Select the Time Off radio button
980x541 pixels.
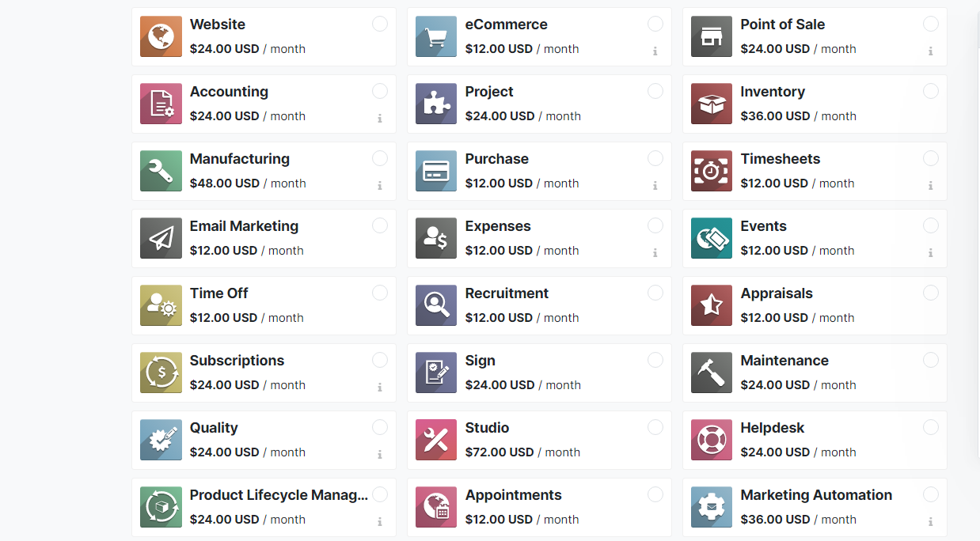pos(380,293)
